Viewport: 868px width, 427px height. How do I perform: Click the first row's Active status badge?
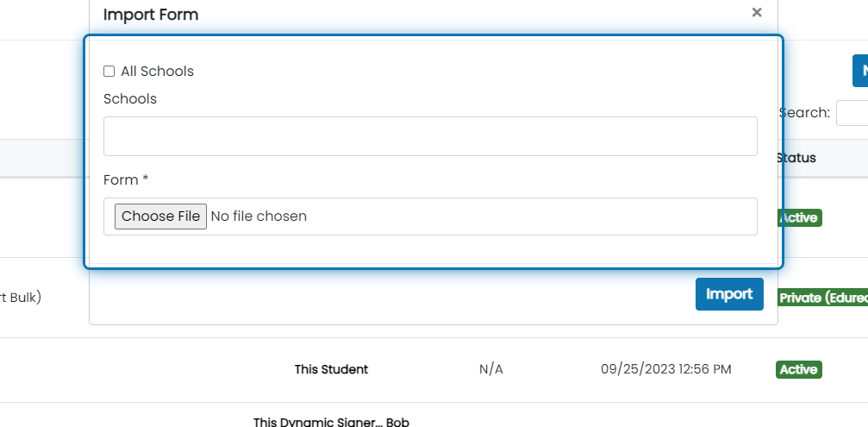[799, 217]
